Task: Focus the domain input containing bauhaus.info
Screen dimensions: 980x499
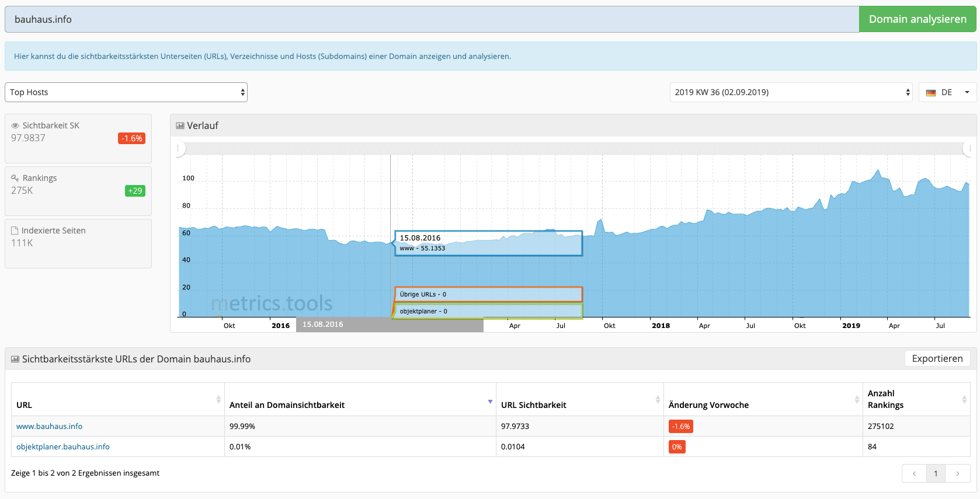Action: [x=432, y=19]
